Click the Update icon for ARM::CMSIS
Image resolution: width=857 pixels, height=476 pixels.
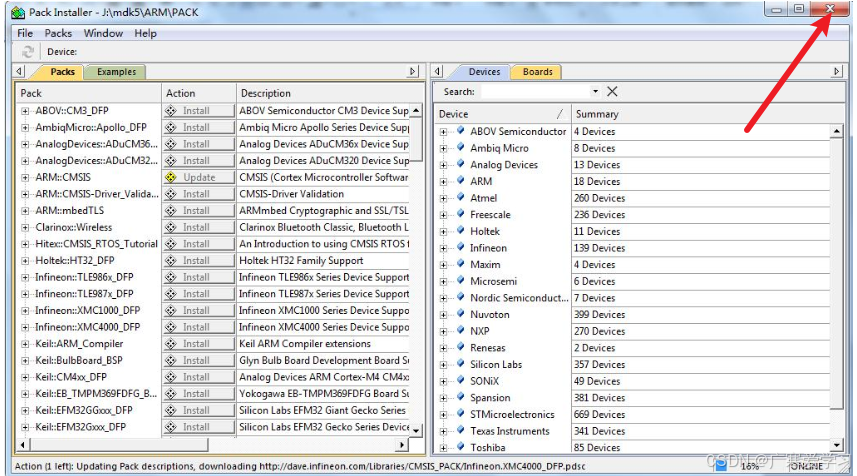(x=171, y=177)
